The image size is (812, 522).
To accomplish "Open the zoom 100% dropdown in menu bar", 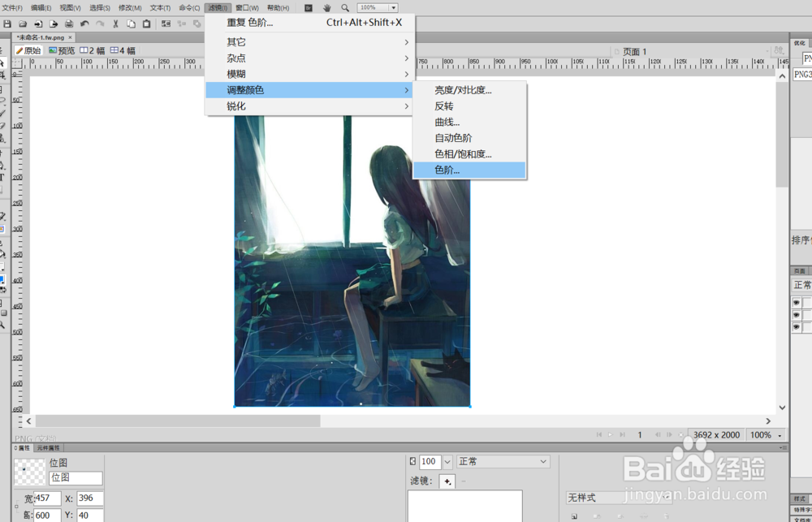I will pos(394,8).
